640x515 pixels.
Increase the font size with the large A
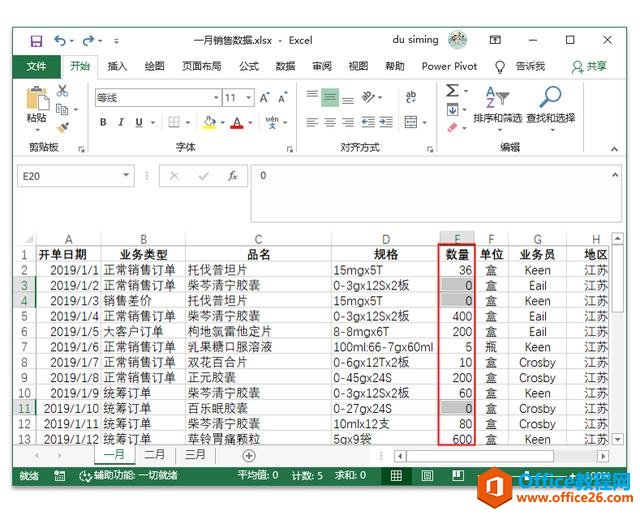(x=264, y=98)
